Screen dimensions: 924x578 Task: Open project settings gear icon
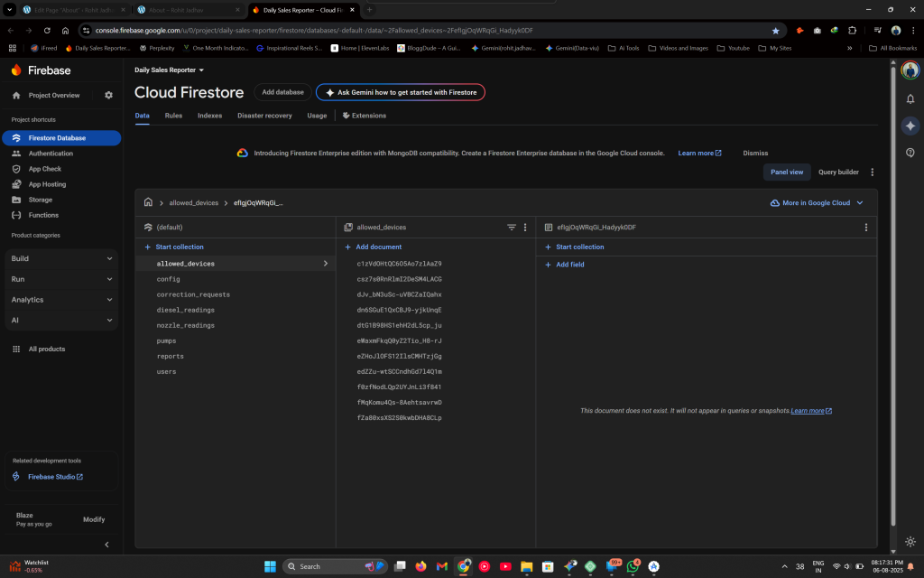(x=109, y=95)
